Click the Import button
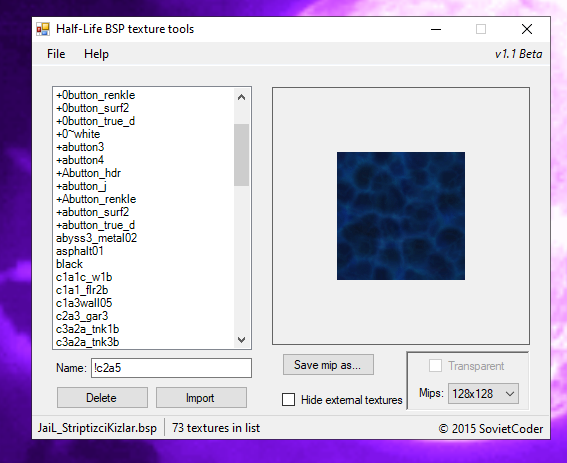567x463 pixels. point(201,398)
